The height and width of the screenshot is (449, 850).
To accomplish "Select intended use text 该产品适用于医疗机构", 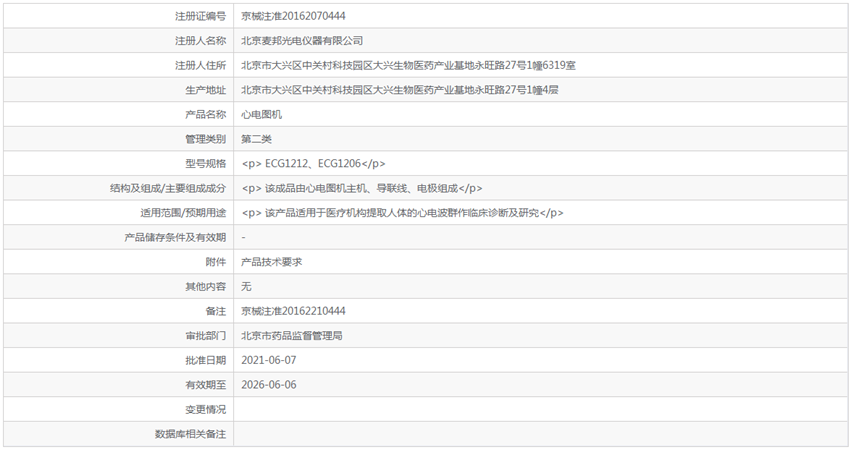I will (x=316, y=213).
